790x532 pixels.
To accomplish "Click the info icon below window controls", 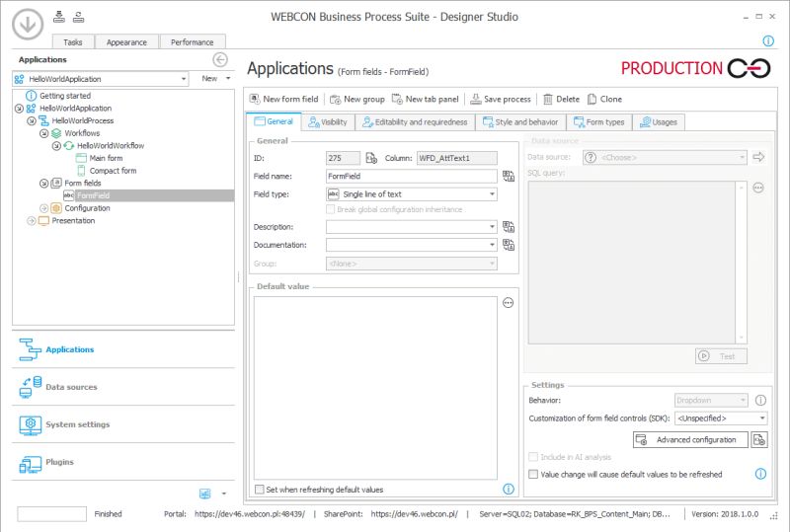I will [768, 40].
